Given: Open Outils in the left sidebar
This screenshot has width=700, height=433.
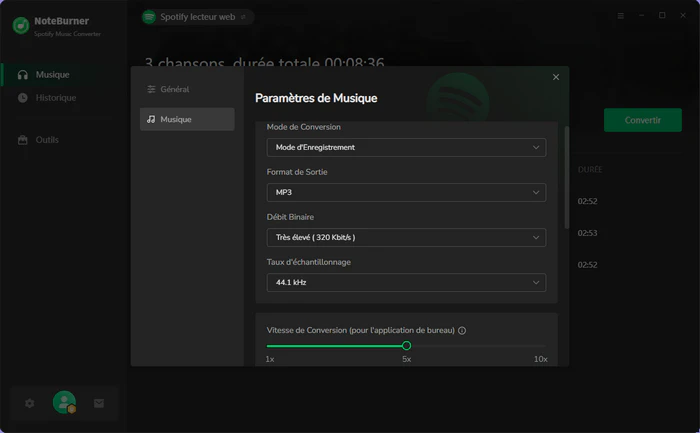Looking at the screenshot, I should coord(47,140).
